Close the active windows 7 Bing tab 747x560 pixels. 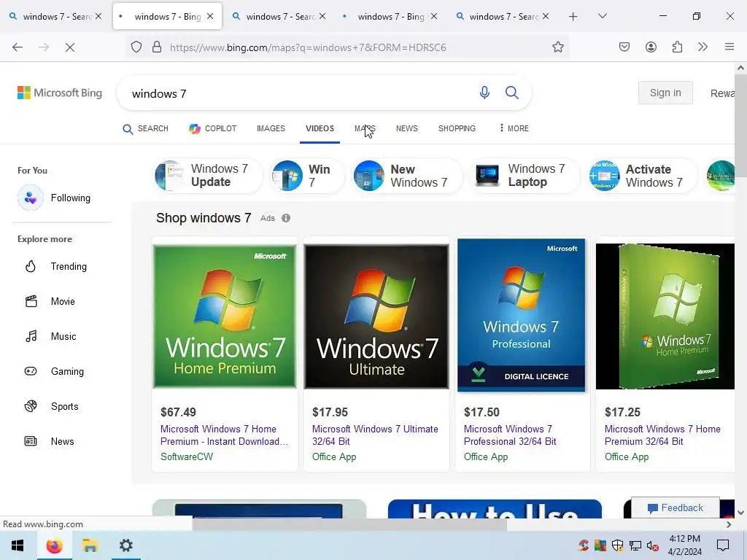coord(210,17)
